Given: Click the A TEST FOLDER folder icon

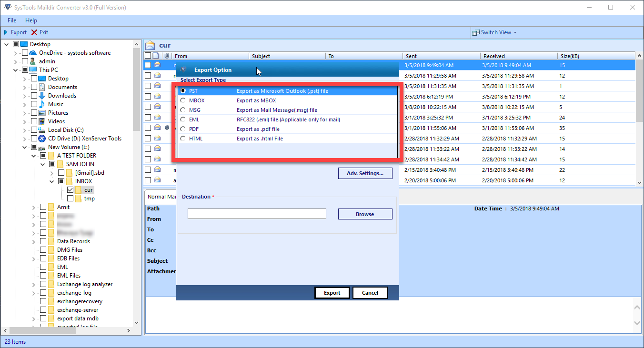Looking at the screenshot, I should (51, 156).
